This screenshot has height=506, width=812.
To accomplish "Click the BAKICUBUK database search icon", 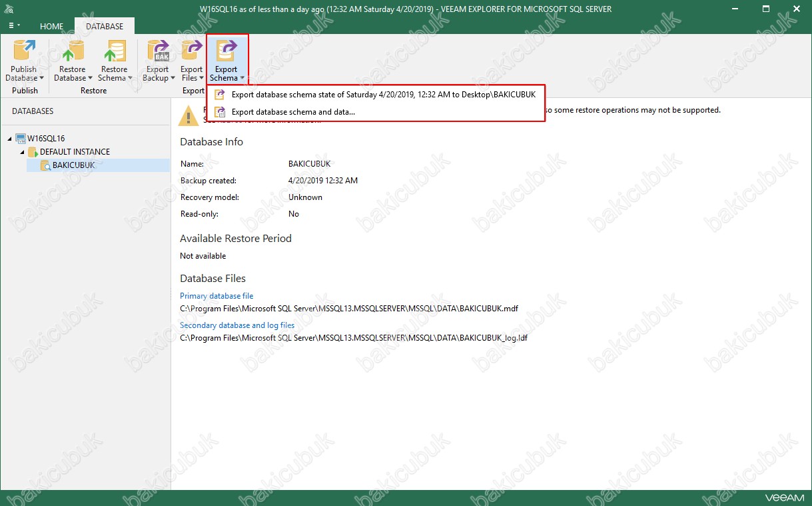I will point(45,165).
